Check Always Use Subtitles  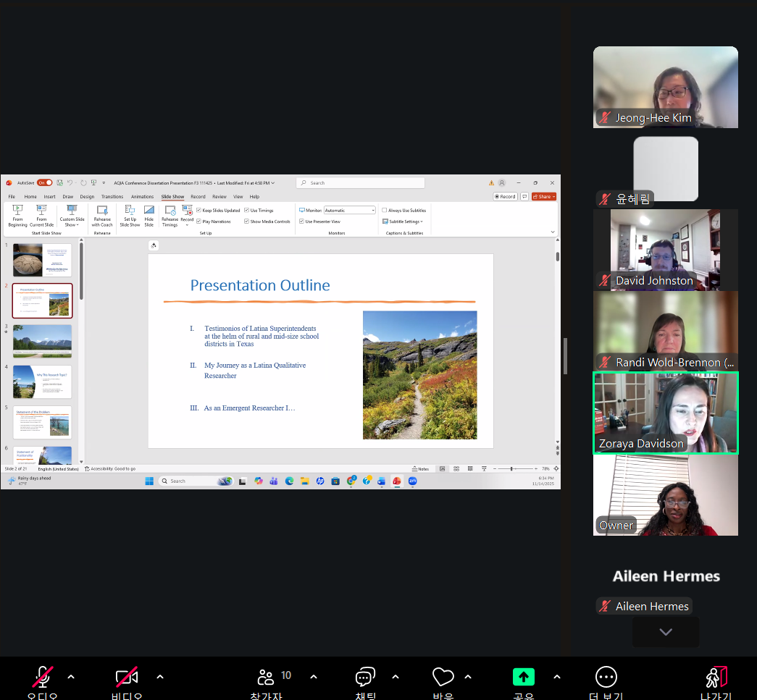384,211
